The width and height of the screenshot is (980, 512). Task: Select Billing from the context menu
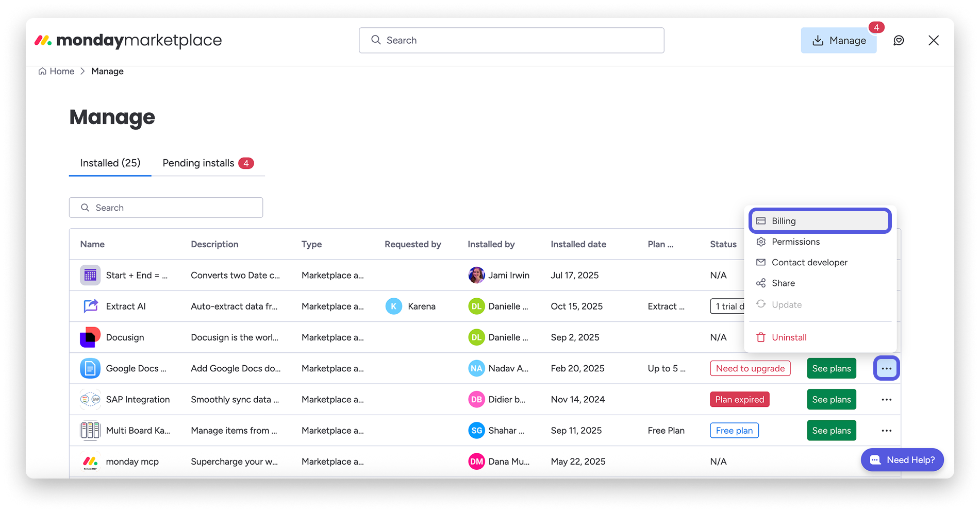(x=820, y=221)
